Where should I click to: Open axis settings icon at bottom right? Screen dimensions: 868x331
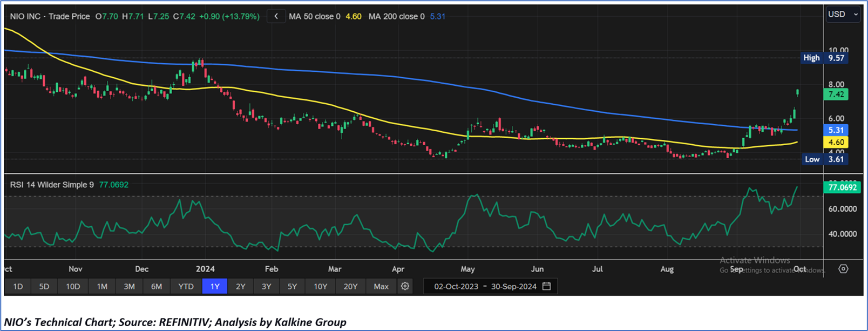click(843, 268)
